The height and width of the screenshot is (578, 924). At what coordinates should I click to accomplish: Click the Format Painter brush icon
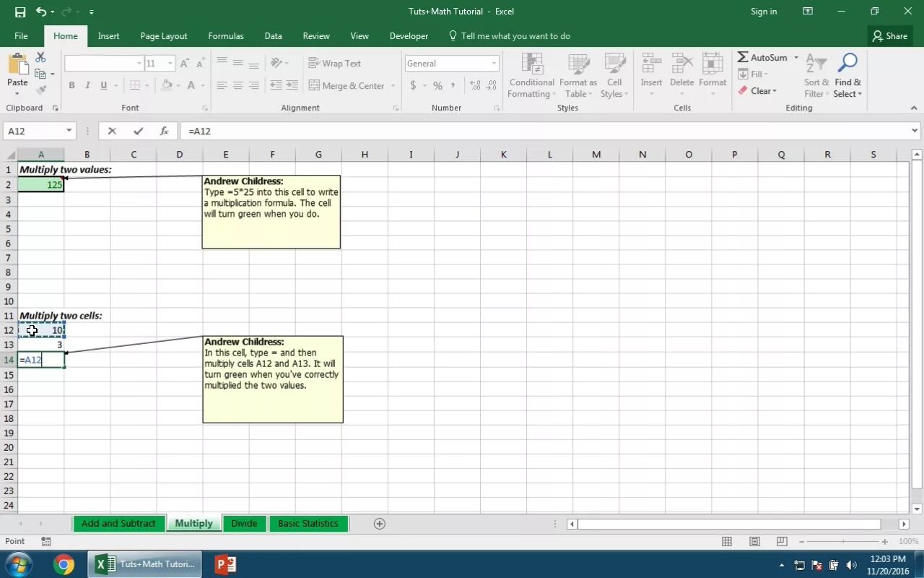(41, 90)
